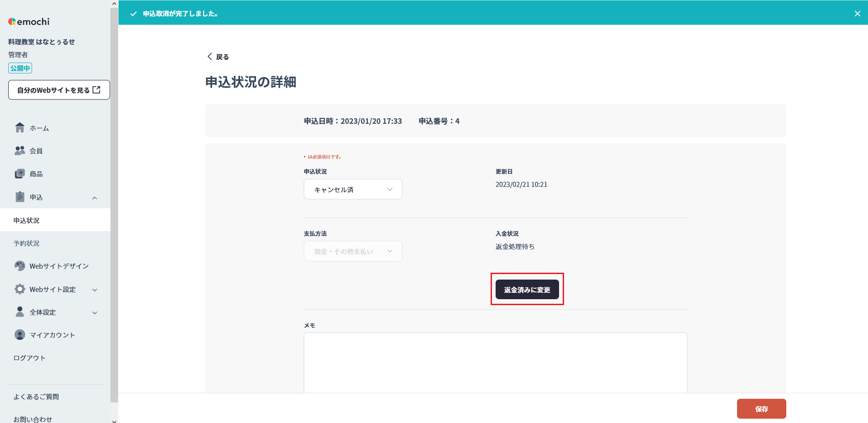Screen dimensions: 868x423
Task: Open the マイアカウント menu item
Action: tap(55, 335)
